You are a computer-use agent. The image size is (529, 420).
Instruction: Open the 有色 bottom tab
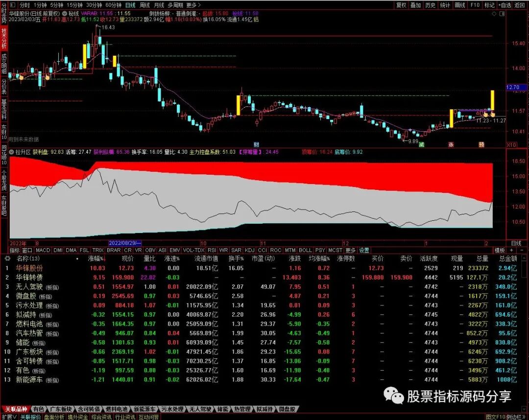tap(39, 409)
